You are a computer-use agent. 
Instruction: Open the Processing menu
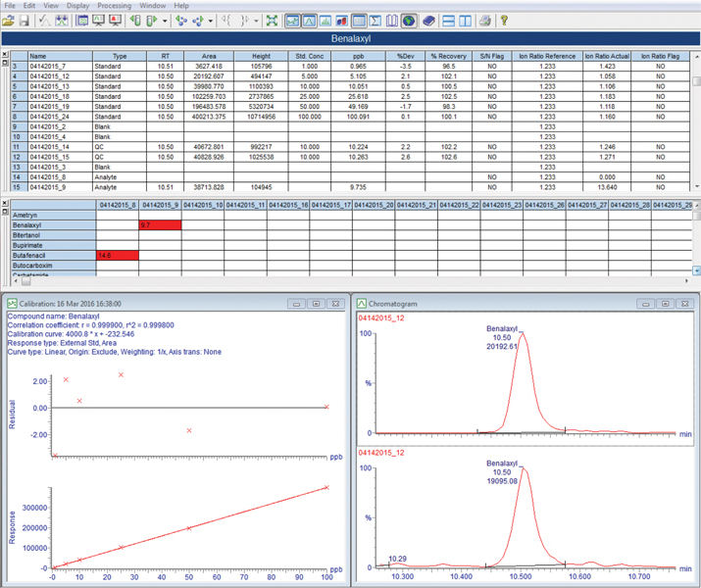[x=114, y=5]
